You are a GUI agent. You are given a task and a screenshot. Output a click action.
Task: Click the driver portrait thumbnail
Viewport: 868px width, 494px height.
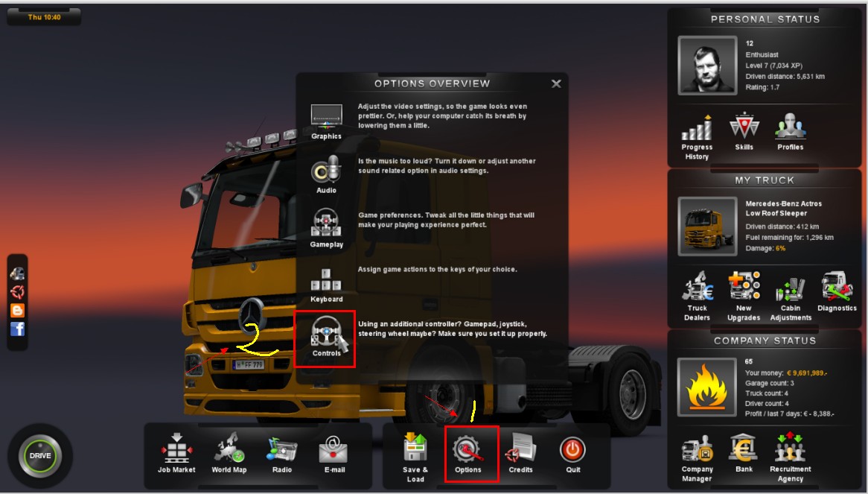point(707,66)
